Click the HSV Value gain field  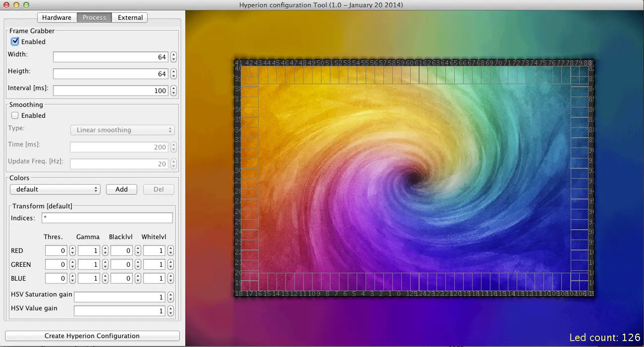[x=119, y=311]
